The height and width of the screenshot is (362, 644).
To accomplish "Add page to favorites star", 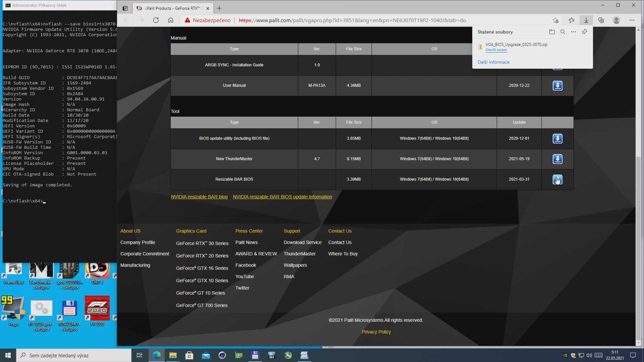I will coord(556,20).
